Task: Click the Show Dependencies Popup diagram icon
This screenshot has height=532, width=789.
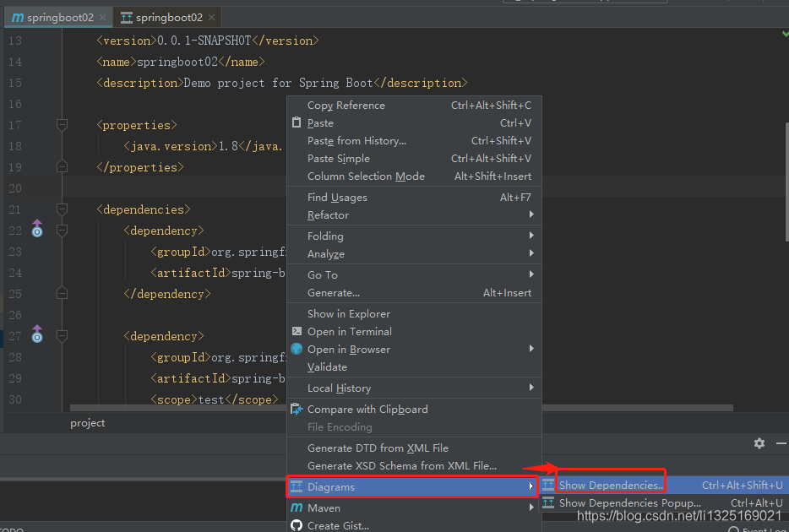Action: pos(548,502)
